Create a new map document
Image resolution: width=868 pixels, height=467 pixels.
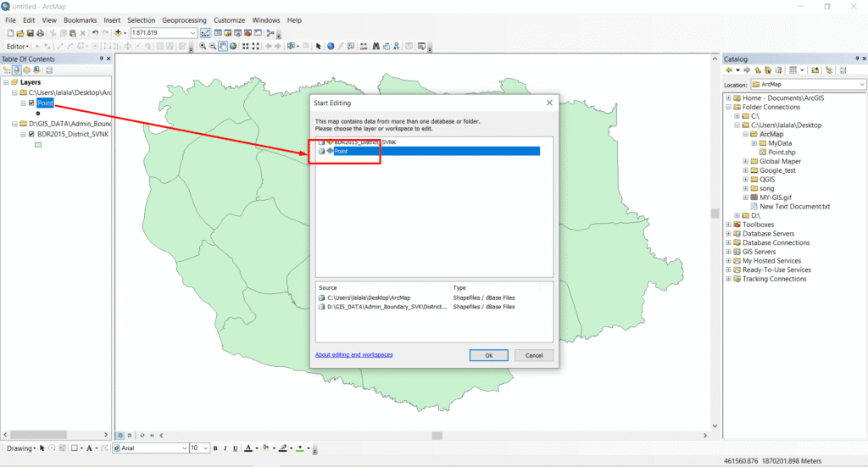[x=10, y=33]
